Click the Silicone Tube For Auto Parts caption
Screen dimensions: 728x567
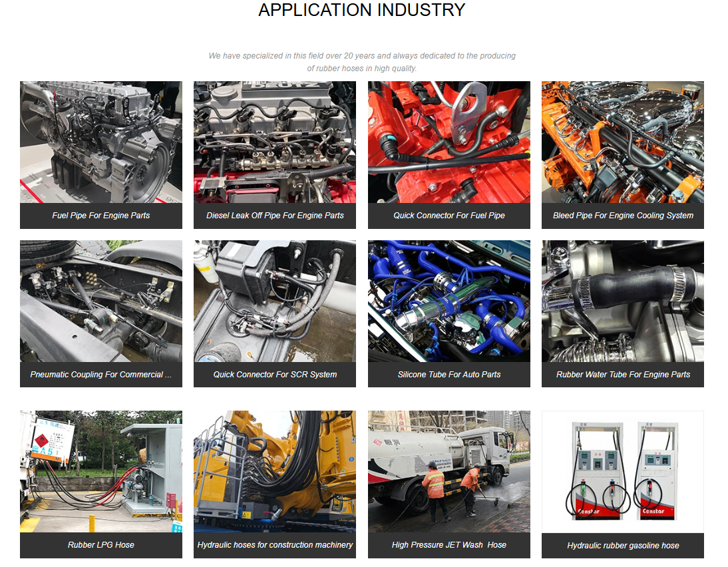(x=449, y=375)
